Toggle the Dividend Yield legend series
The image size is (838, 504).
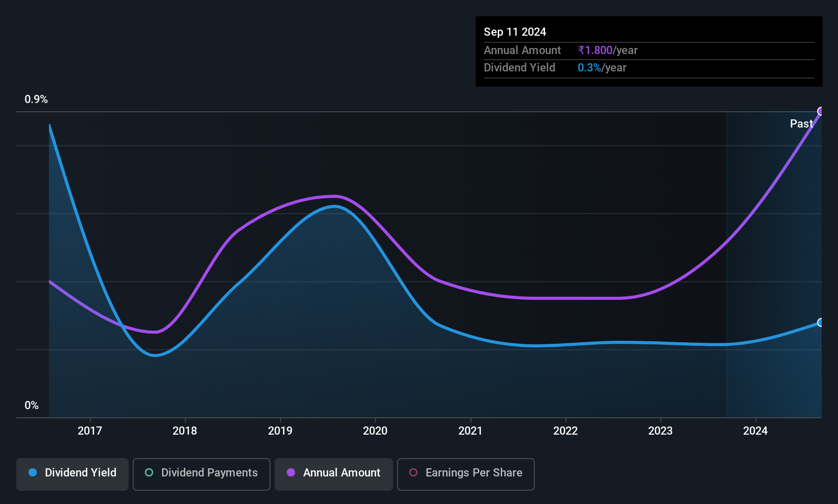coord(72,474)
